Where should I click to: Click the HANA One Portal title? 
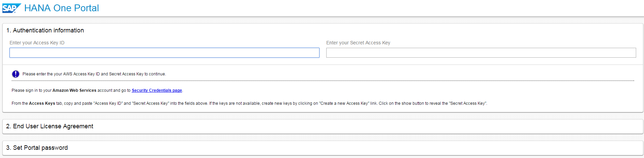coord(61,8)
